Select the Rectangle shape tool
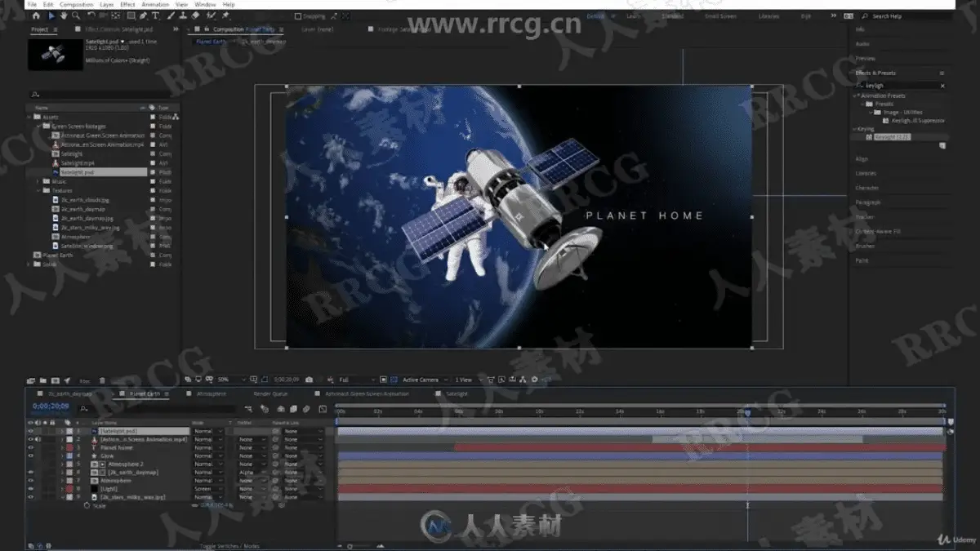This screenshot has width=980, height=551. (x=131, y=15)
